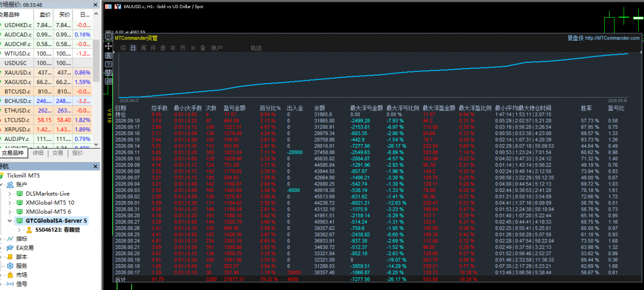Click the 市场 market bag icon

(10, 275)
